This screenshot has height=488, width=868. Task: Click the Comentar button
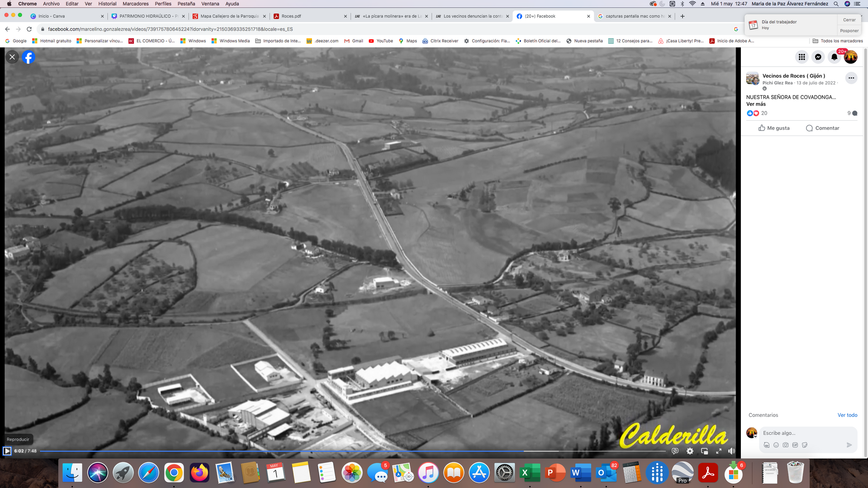tap(823, 128)
